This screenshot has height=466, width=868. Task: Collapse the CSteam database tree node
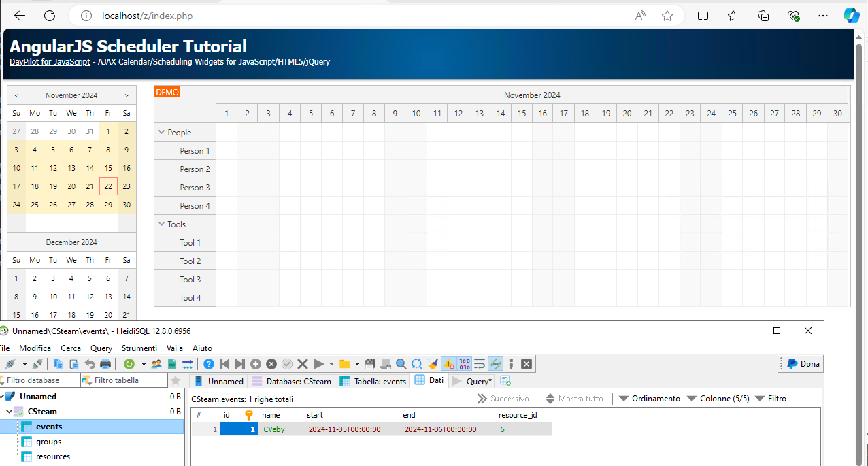pos(9,412)
